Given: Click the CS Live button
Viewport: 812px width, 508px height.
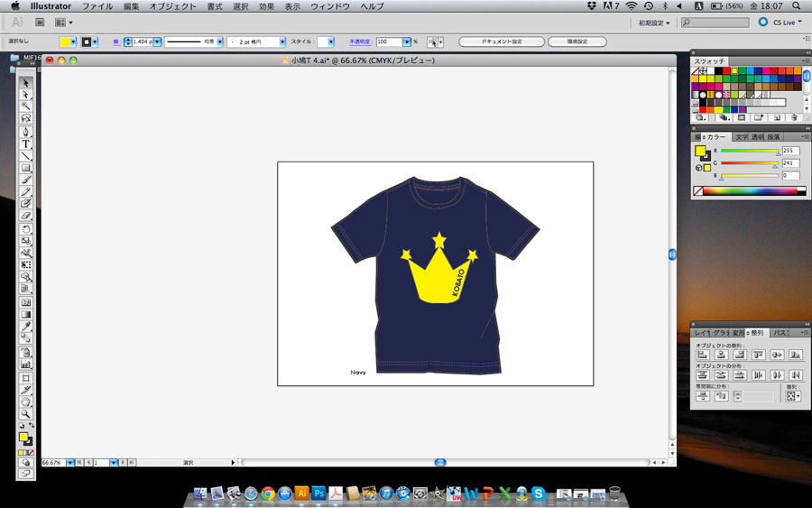Looking at the screenshot, I should (780, 23).
